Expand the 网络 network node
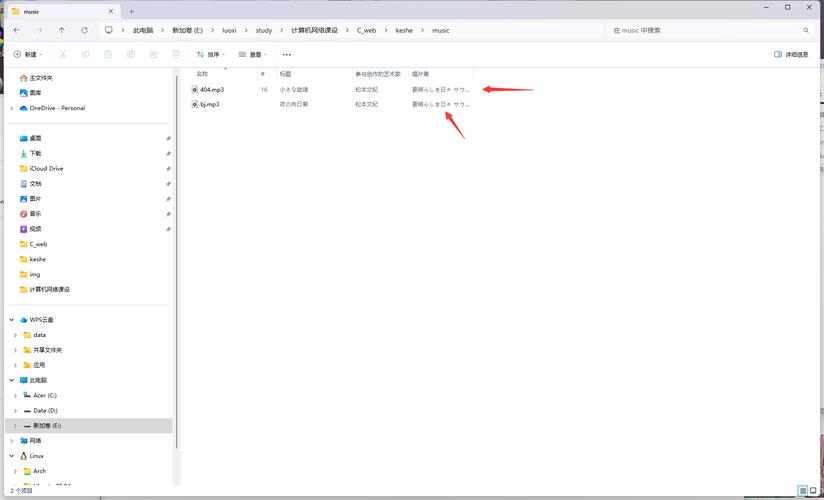Viewport: 824px width, 500px height. point(12,441)
